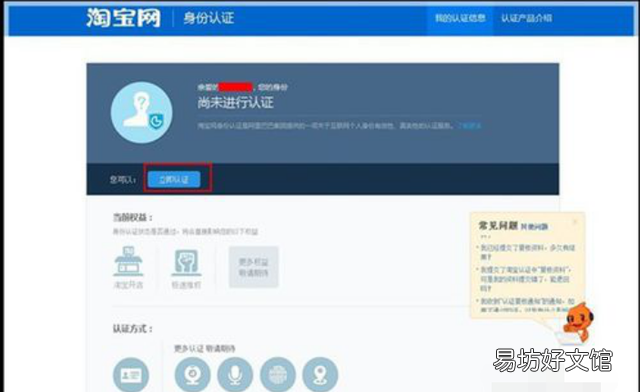Open the 我的认证信息 tab
This screenshot has height=392, width=640.
point(460,18)
